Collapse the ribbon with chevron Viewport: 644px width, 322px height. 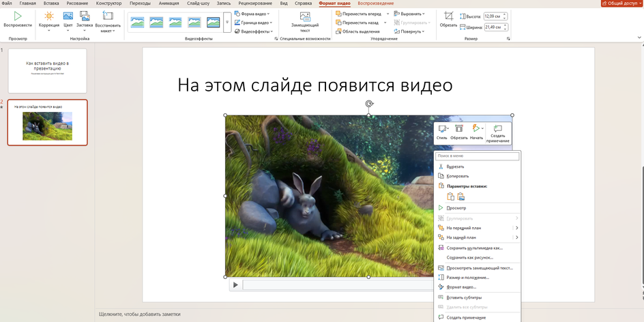pyautogui.click(x=639, y=38)
